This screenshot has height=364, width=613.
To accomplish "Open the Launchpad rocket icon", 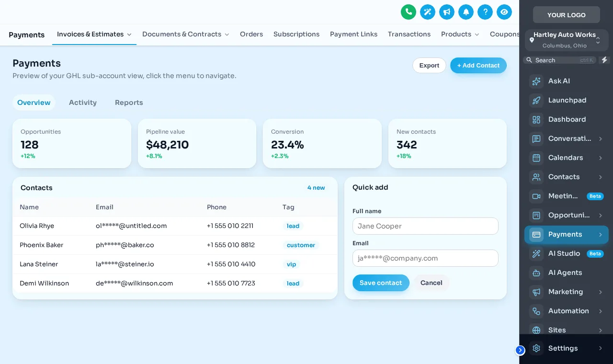I will click(536, 100).
